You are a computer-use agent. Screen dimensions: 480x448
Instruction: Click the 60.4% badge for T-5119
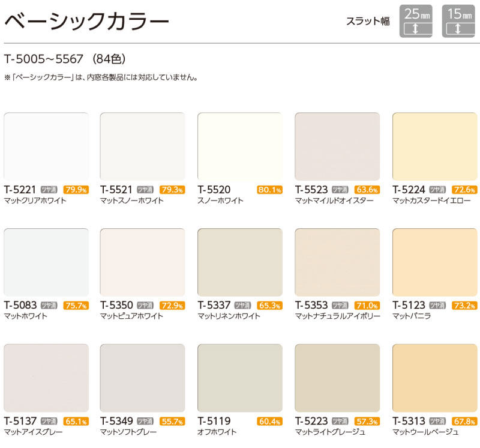[269, 422]
